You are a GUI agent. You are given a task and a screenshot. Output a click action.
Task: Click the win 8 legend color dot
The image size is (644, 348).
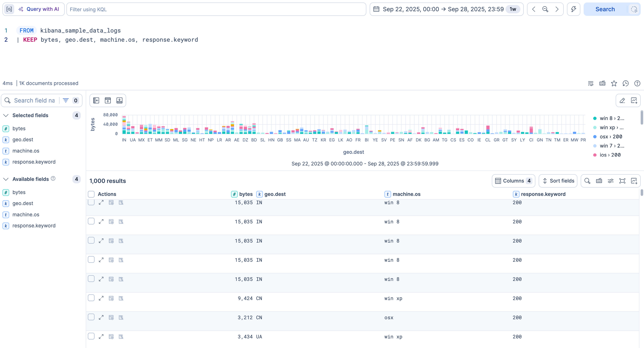pyautogui.click(x=595, y=118)
